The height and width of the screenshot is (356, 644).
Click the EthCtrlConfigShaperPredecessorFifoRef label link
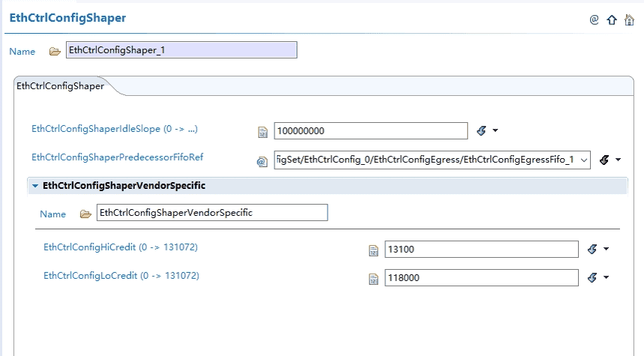(118, 157)
